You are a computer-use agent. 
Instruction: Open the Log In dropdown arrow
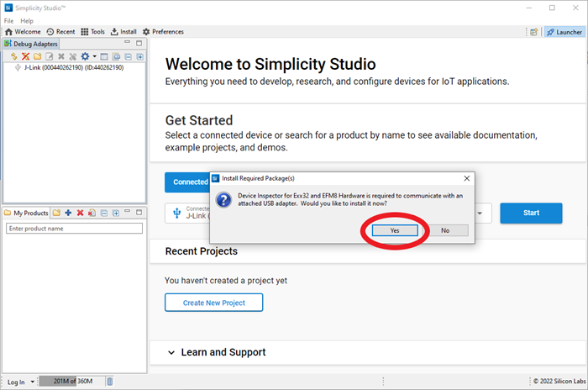(33, 382)
